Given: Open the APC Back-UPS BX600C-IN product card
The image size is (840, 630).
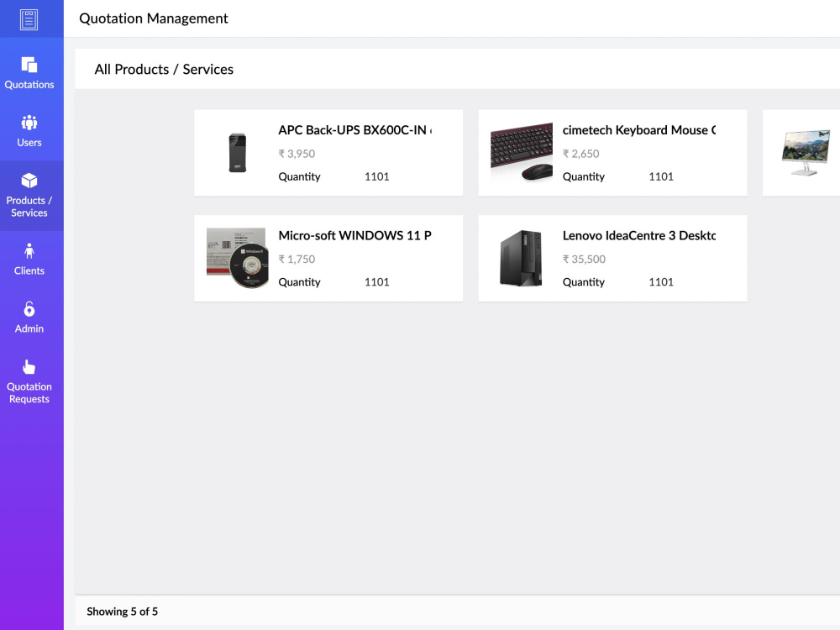Looking at the screenshot, I should (328, 153).
